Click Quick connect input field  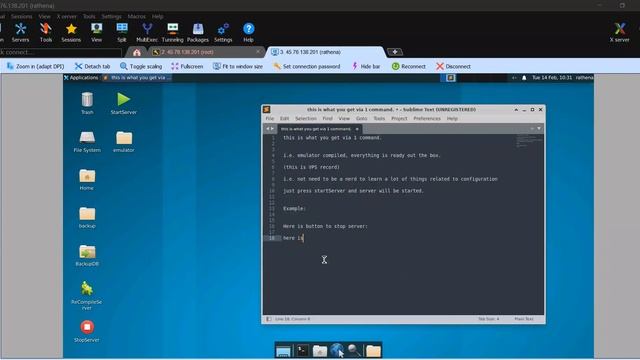(60, 52)
